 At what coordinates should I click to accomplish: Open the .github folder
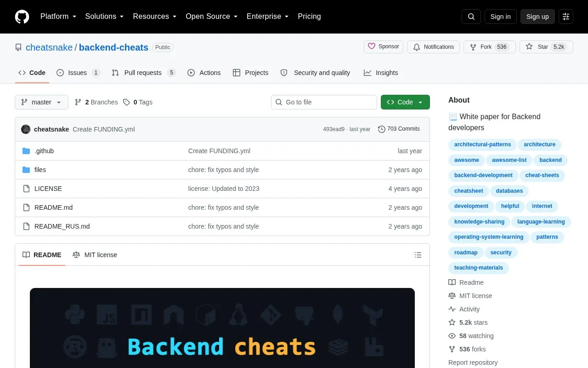[x=44, y=151]
